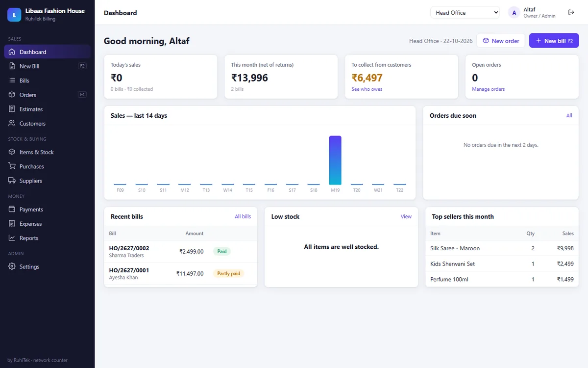
Task: Click the Partly paid status badge
Action: pos(228,273)
